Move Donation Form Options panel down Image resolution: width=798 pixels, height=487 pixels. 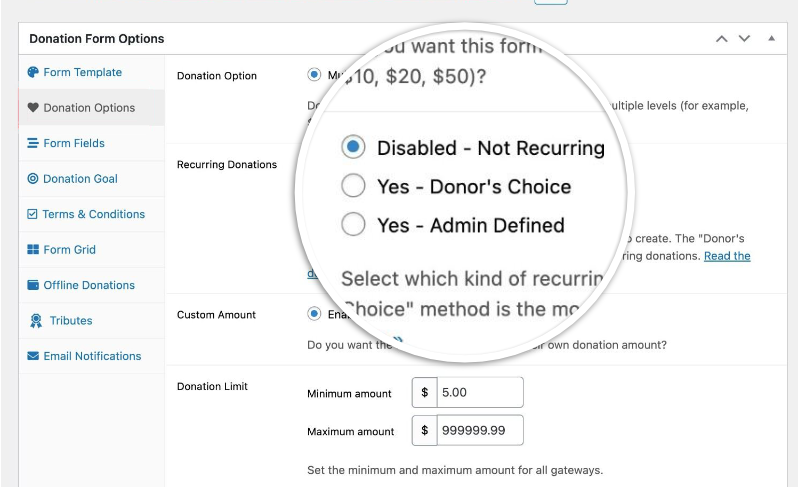pyautogui.click(x=744, y=39)
